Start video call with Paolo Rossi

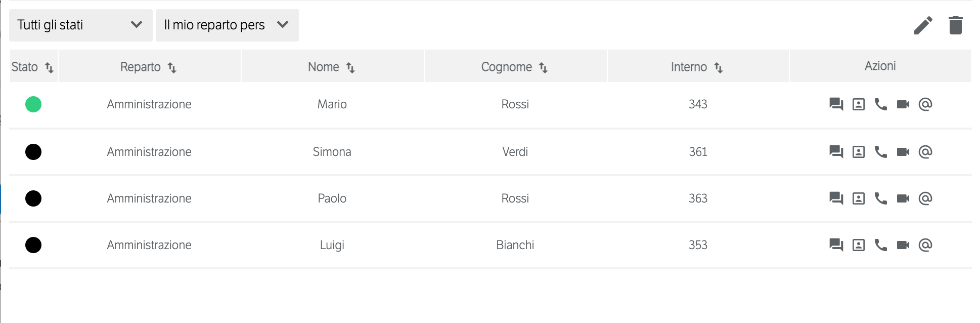coord(903,198)
